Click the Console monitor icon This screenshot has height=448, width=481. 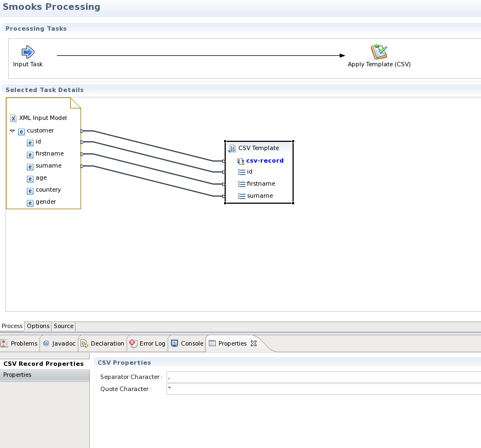pyautogui.click(x=175, y=343)
